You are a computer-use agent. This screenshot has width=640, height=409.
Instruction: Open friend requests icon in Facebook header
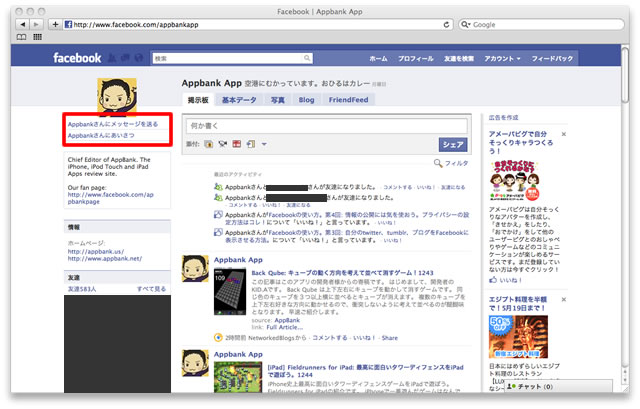112,58
